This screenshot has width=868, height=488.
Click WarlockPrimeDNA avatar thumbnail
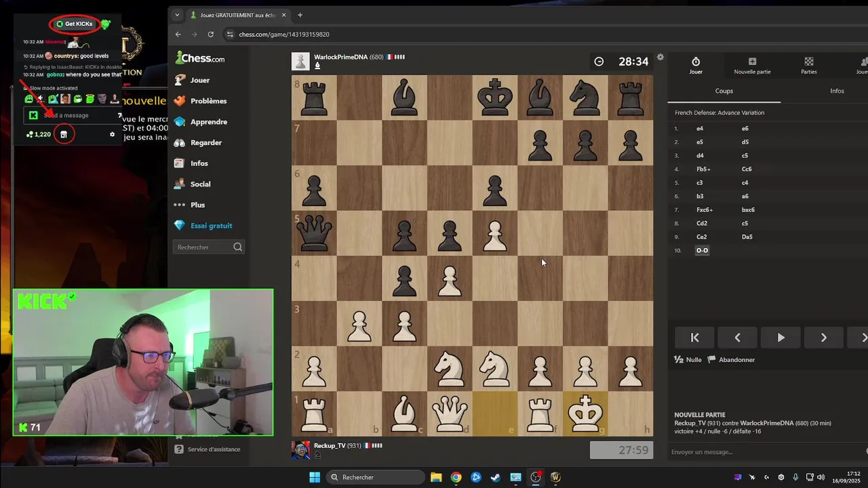300,62
